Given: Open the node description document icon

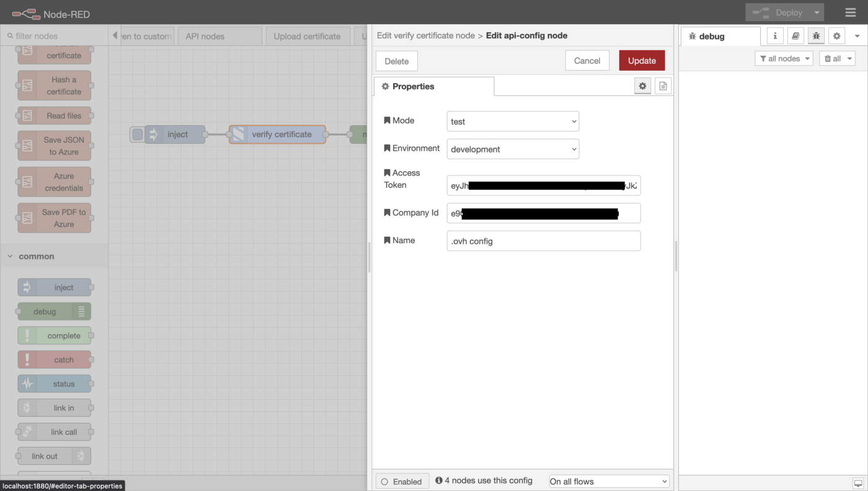Looking at the screenshot, I should click(x=663, y=86).
